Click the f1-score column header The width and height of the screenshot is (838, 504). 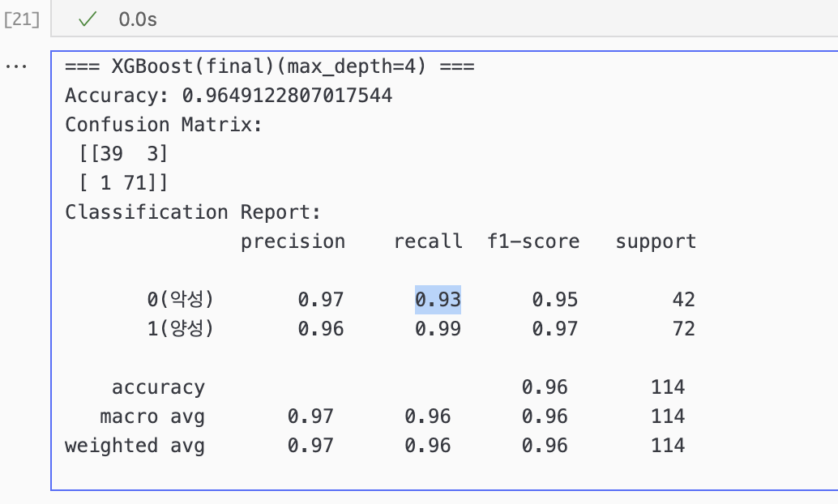[x=533, y=241]
